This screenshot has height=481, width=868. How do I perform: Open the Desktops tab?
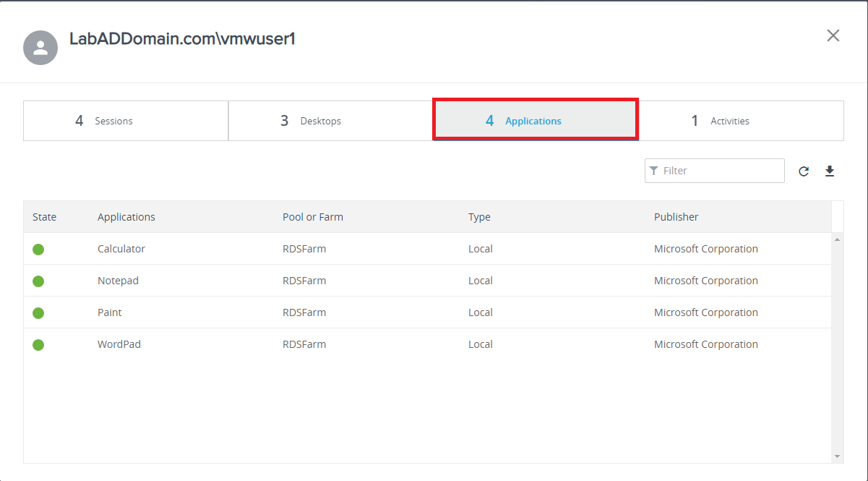tap(330, 121)
